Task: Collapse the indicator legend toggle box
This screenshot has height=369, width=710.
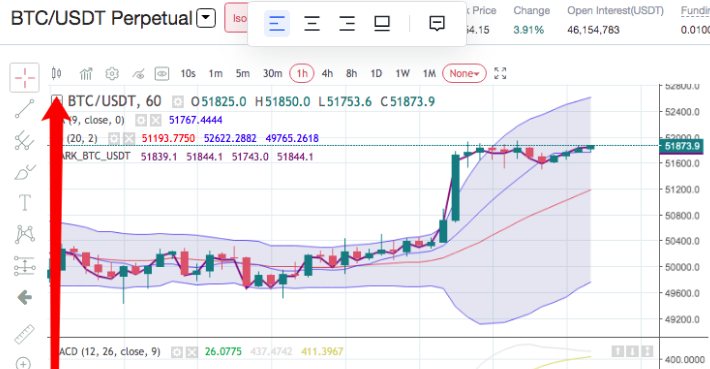Action: click(x=57, y=99)
